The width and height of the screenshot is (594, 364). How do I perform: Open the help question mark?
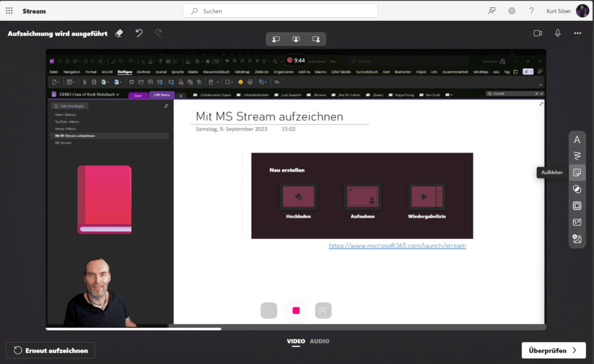(x=531, y=11)
